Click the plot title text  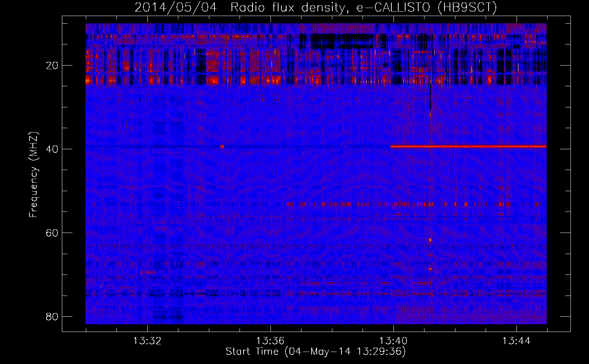pyautogui.click(x=316, y=7)
